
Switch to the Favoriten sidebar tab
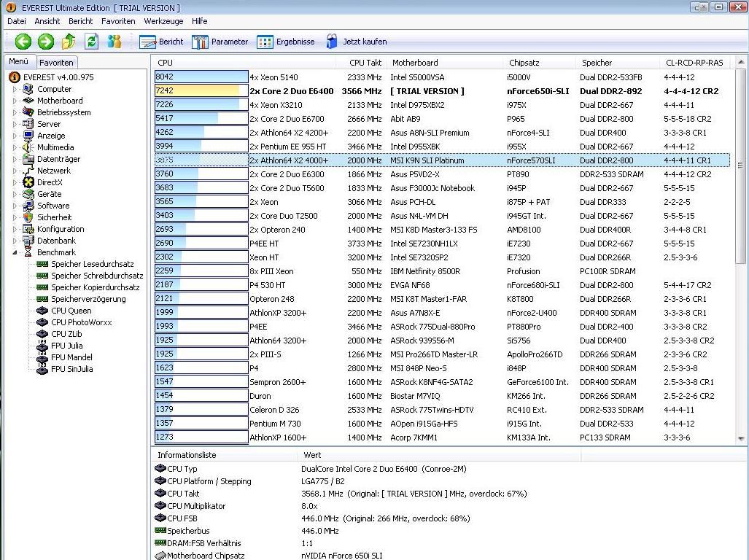coord(56,63)
